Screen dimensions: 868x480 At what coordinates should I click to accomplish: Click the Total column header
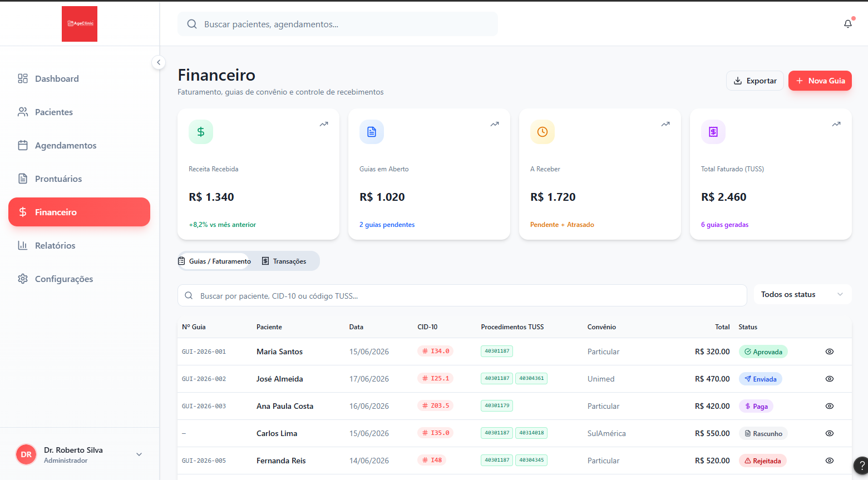pos(722,327)
